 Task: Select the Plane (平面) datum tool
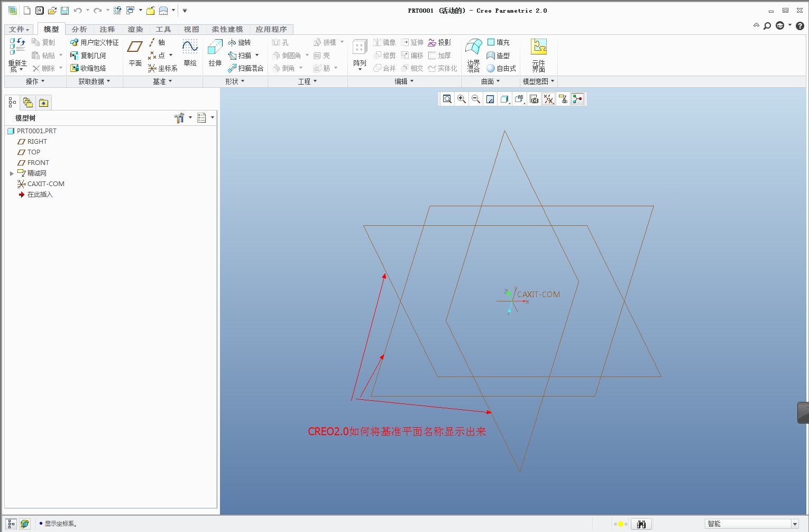pos(135,53)
